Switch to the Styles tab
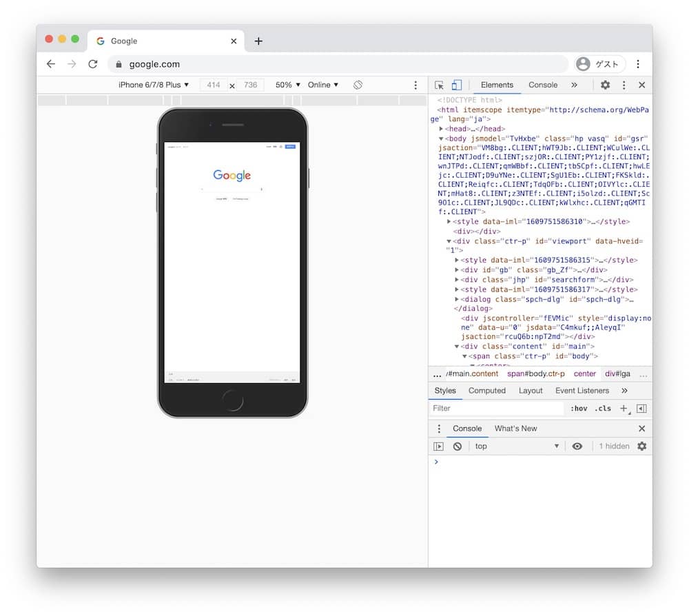This screenshot has height=616, width=689. (x=445, y=391)
